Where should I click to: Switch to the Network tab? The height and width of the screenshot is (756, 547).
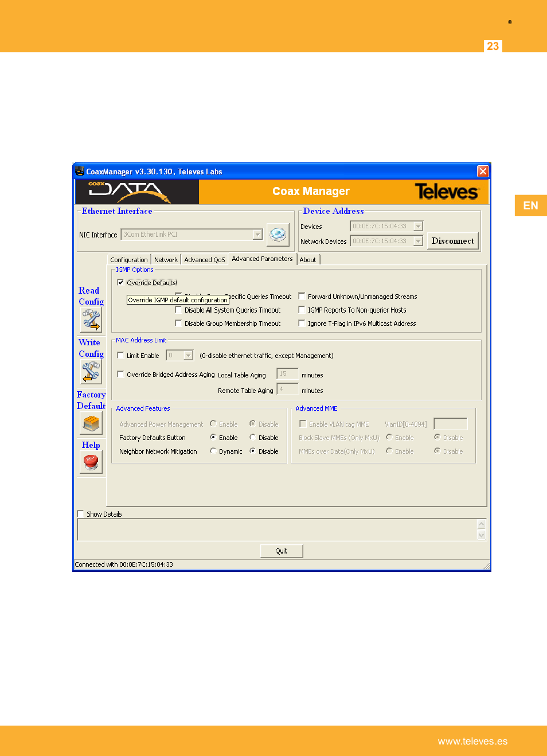pos(166,260)
